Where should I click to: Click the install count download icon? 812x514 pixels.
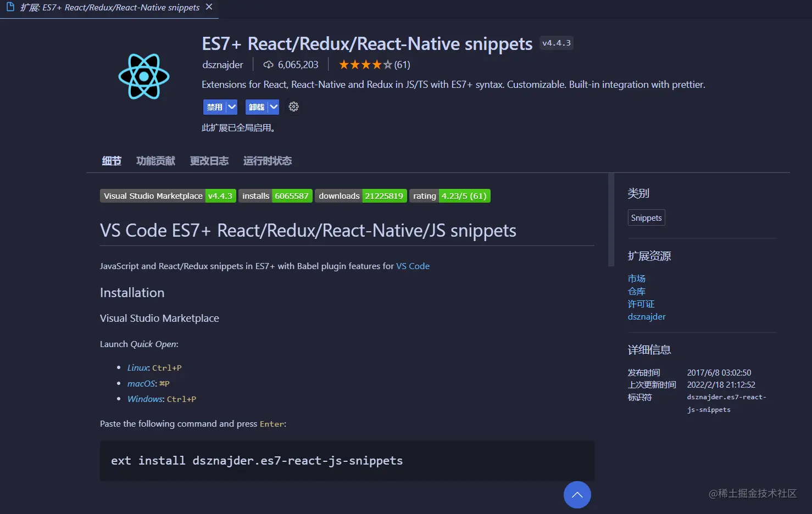(x=268, y=65)
